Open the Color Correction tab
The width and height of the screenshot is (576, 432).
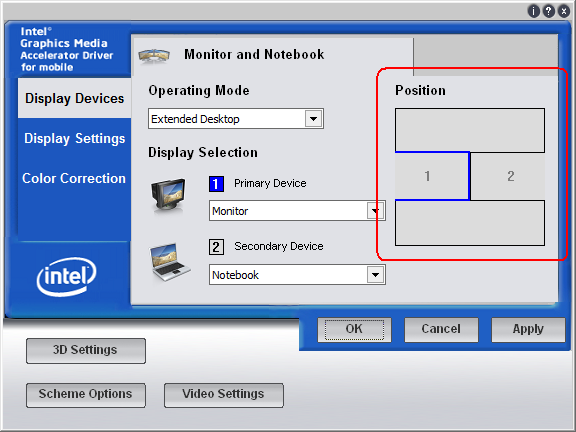(74, 179)
